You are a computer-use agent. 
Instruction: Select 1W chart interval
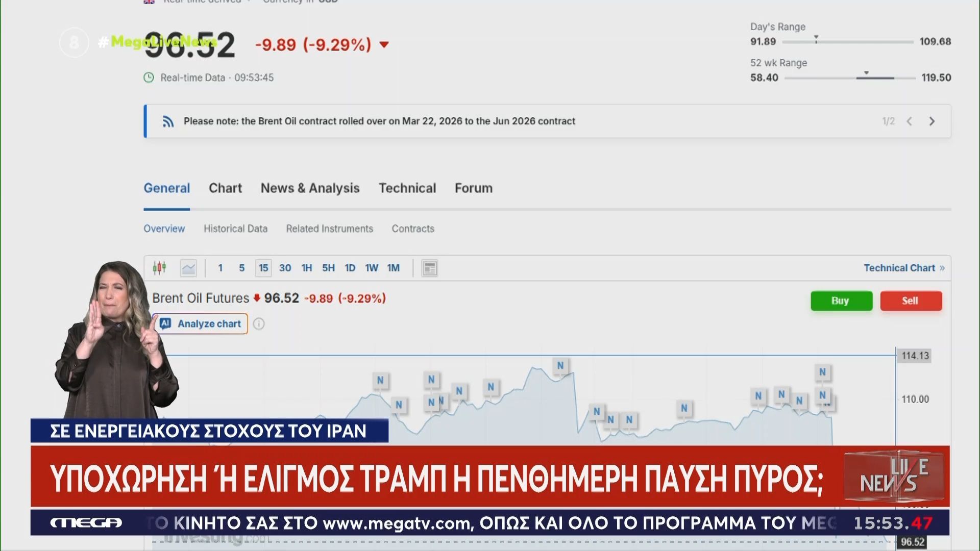click(x=372, y=268)
